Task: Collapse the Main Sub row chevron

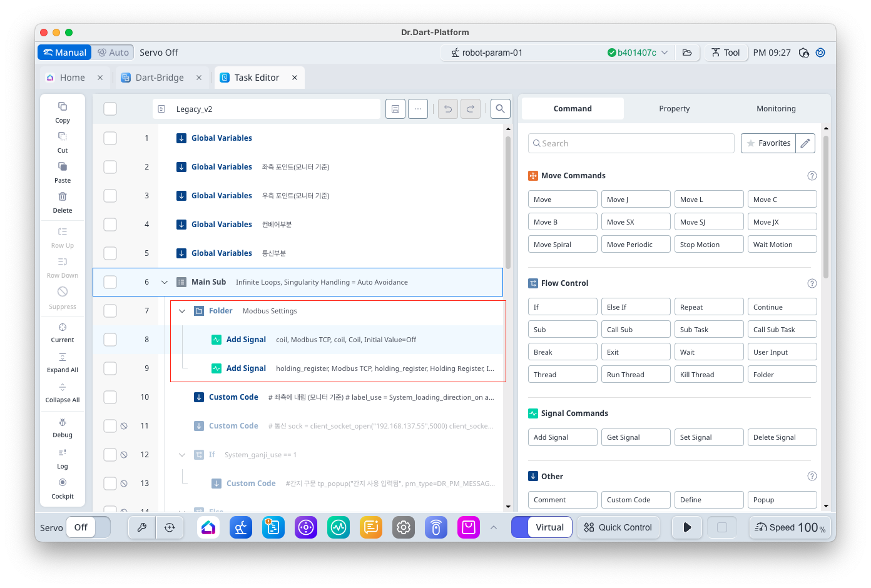Action: click(x=165, y=282)
